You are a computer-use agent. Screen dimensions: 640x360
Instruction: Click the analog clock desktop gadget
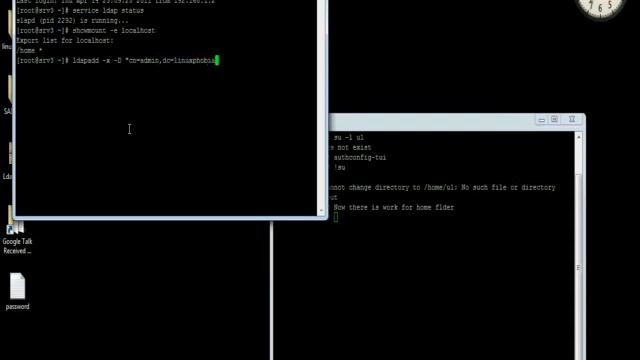tap(600, 7)
